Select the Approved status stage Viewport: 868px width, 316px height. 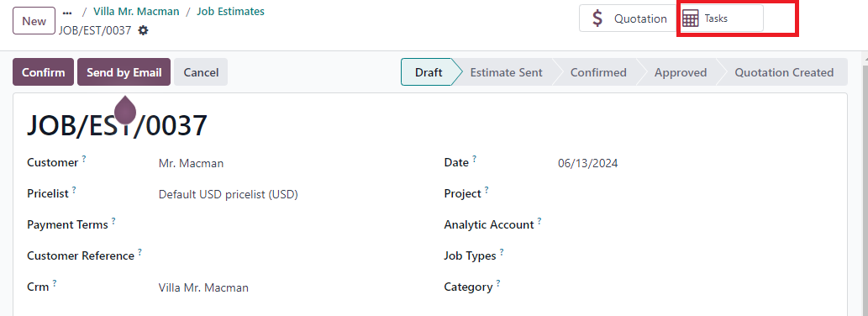pyautogui.click(x=681, y=72)
